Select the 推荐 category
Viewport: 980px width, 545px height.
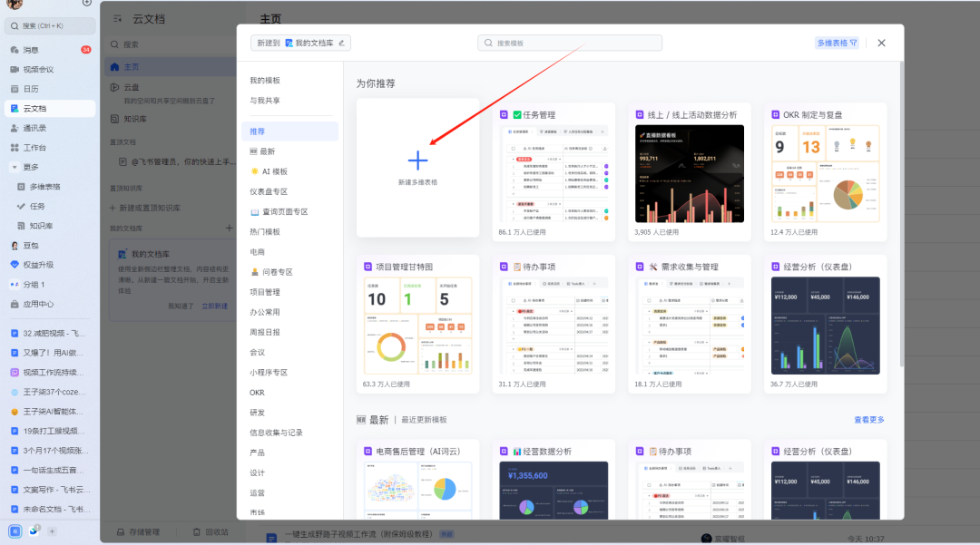coord(290,131)
